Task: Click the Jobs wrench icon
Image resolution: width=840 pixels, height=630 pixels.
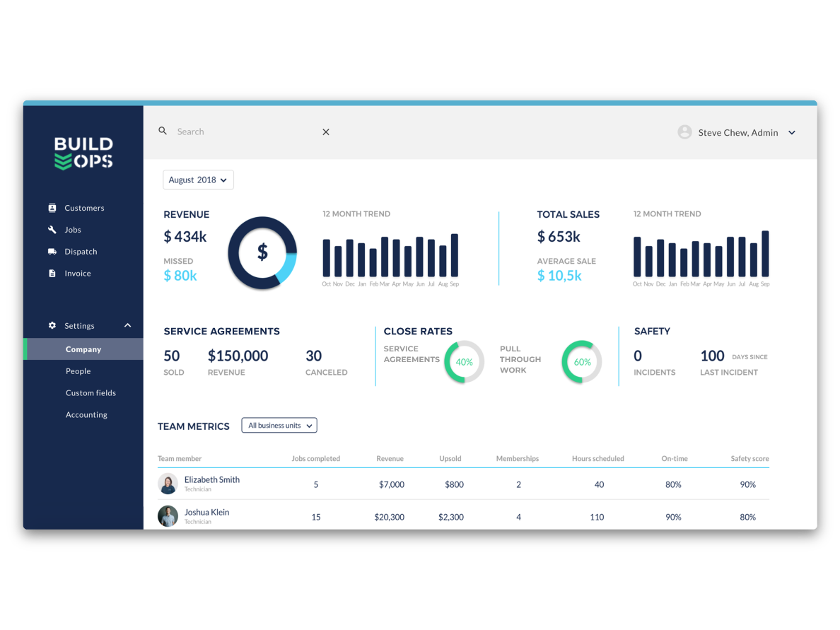Action: [x=52, y=230]
